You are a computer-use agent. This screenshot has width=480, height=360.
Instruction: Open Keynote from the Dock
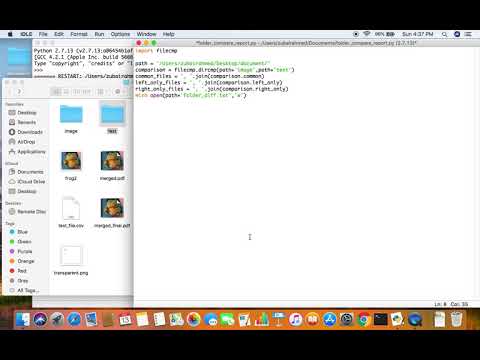tap(279, 319)
